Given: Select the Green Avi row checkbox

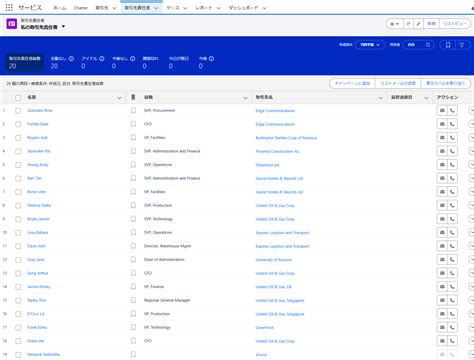Looking at the screenshot, I should click(x=18, y=341).
